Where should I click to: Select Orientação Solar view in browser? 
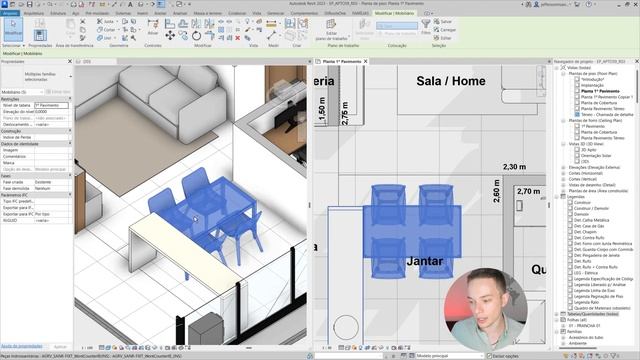click(x=596, y=156)
